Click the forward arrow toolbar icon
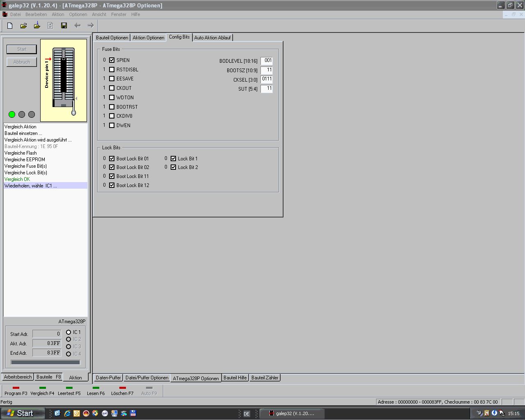The height and width of the screenshot is (420, 525). point(91,25)
